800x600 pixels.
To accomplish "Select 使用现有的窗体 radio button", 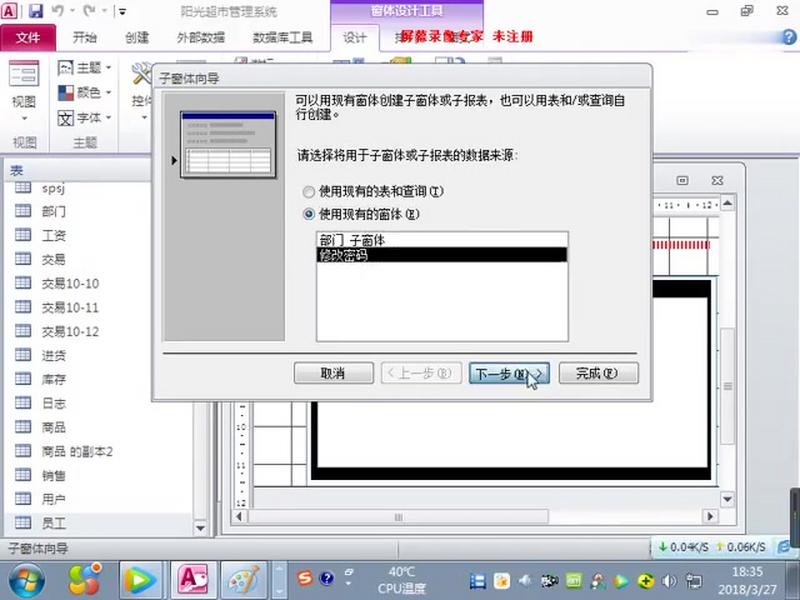I will (x=308, y=214).
